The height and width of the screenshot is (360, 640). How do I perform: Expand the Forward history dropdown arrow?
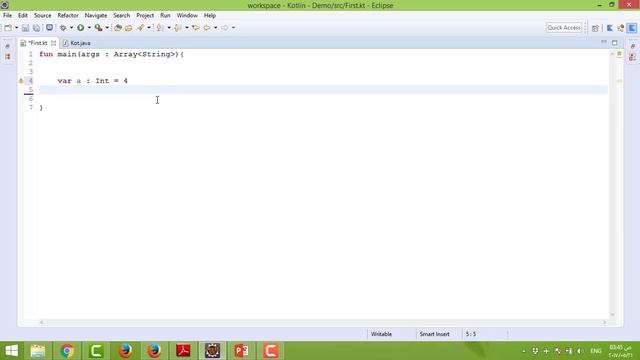233,28
